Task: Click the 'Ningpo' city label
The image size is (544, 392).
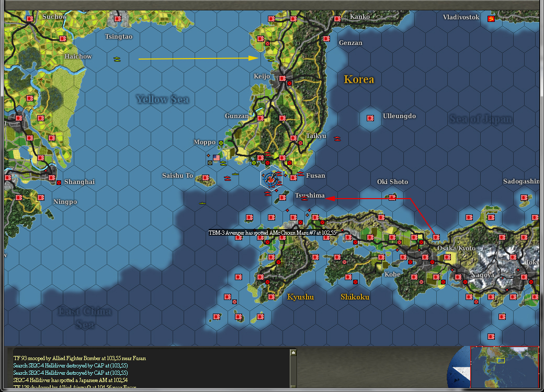Action: point(65,202)
